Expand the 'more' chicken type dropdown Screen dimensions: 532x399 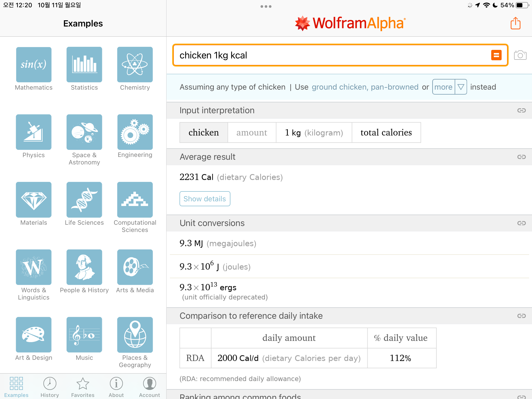(443, 87)
